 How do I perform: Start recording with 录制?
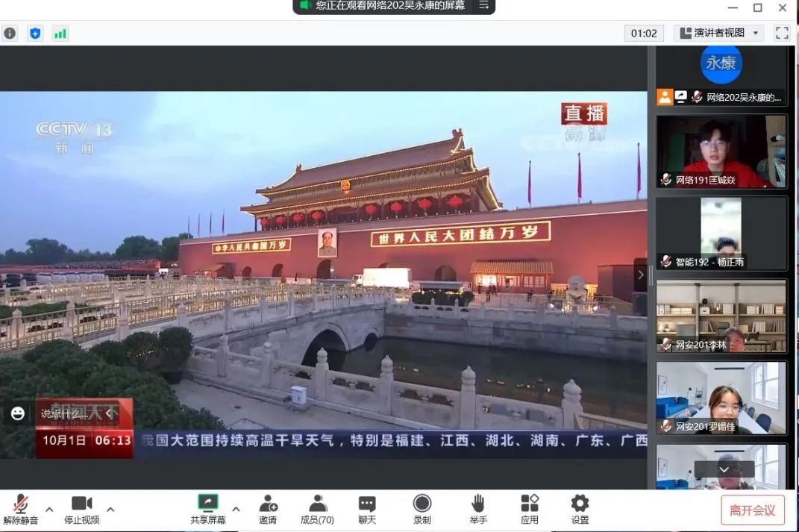(x=422, y=509)
